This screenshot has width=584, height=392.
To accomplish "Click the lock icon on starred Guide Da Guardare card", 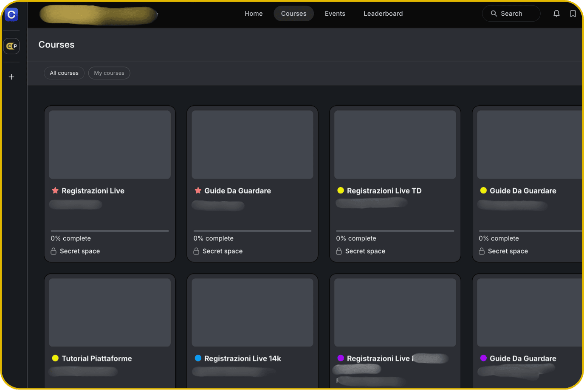I will point(196,251).
